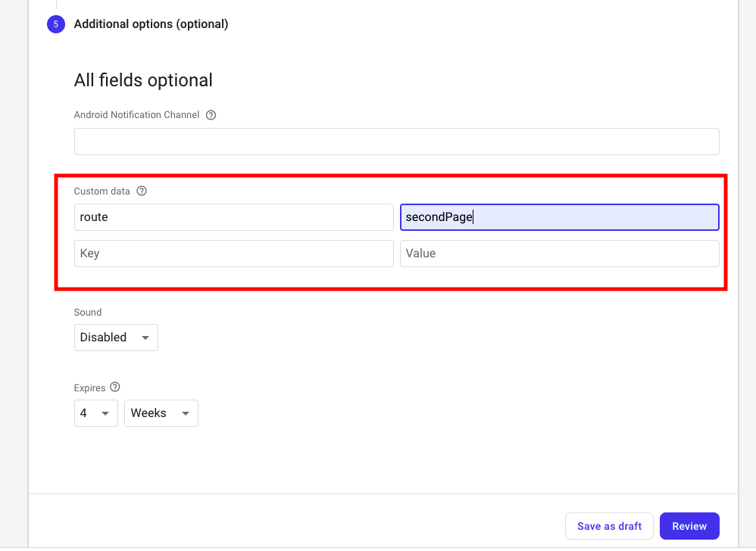This screenshot has width=756, height=551.
Task: Click the "All fields optional" heading
Action: pyautogui.click(x=143, y=80)
